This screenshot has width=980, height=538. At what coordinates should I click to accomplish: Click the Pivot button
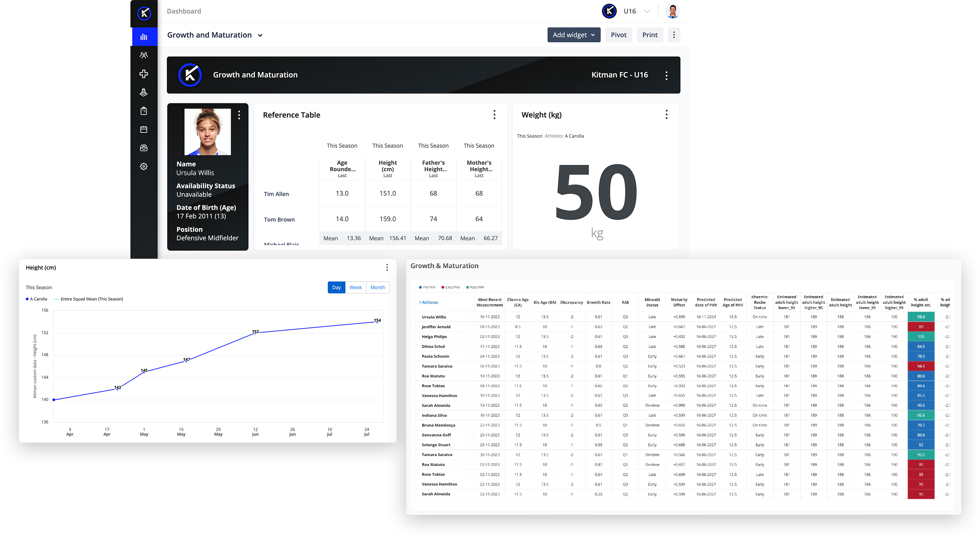point(618,35)
